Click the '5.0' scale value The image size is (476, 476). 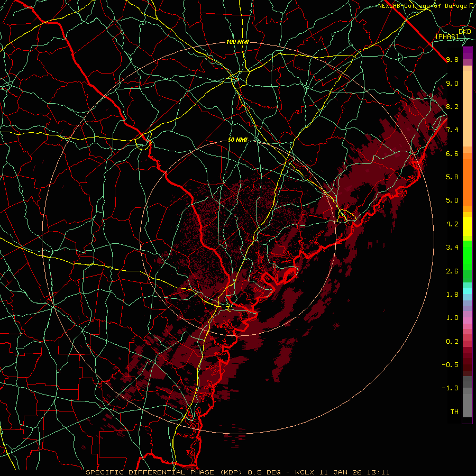452,200
